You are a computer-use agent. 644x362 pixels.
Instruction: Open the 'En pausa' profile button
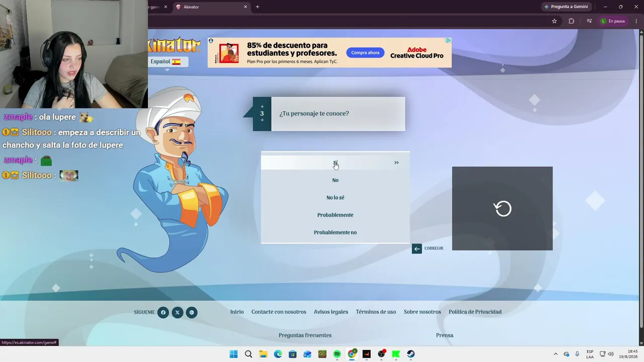[x=613, y=21]
